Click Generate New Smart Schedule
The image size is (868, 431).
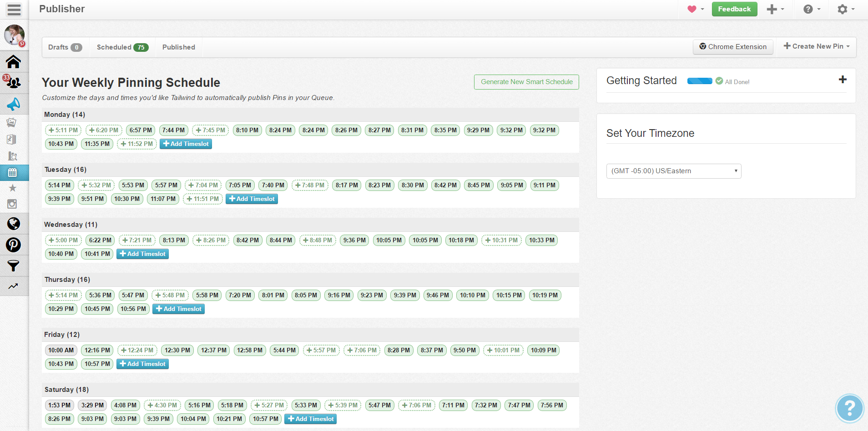click(526, 82)
